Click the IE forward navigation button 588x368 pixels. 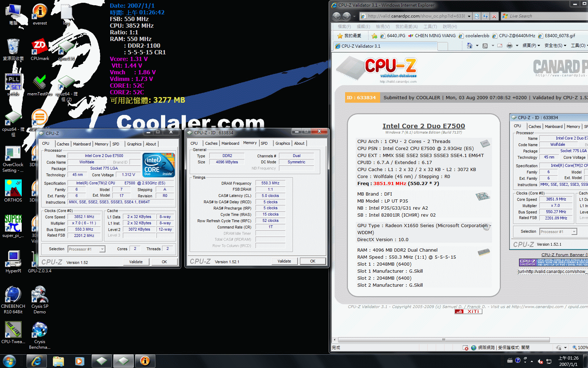coord(346,16)
